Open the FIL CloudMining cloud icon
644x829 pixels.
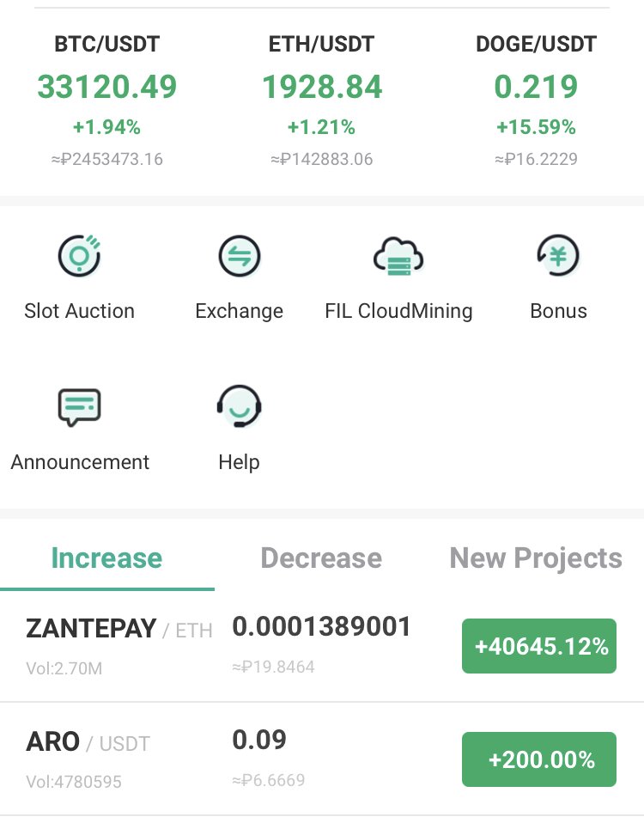click(398, 256)
